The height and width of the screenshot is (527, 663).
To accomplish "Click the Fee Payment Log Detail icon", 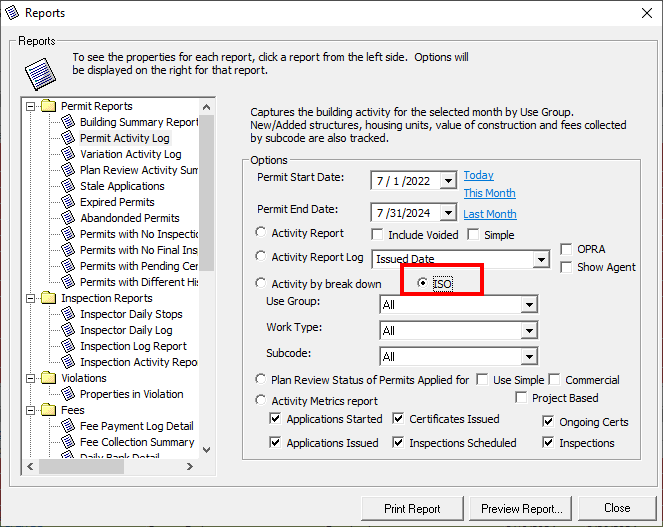I will click(68, 426).
